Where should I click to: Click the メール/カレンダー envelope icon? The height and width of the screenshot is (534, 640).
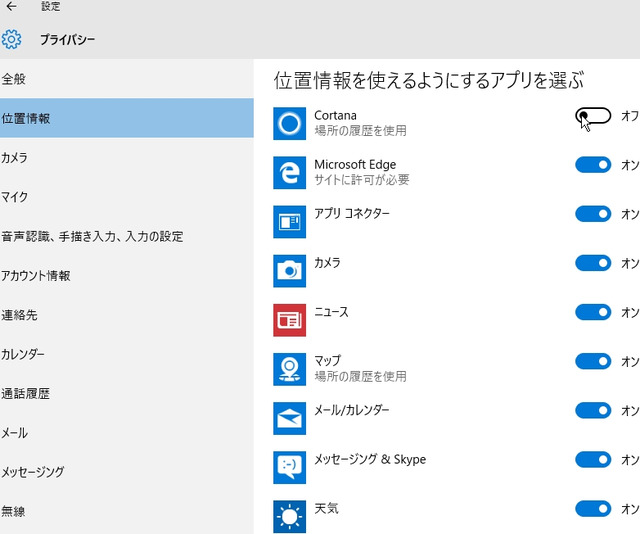pyautogui.click(x=289, y=418)
